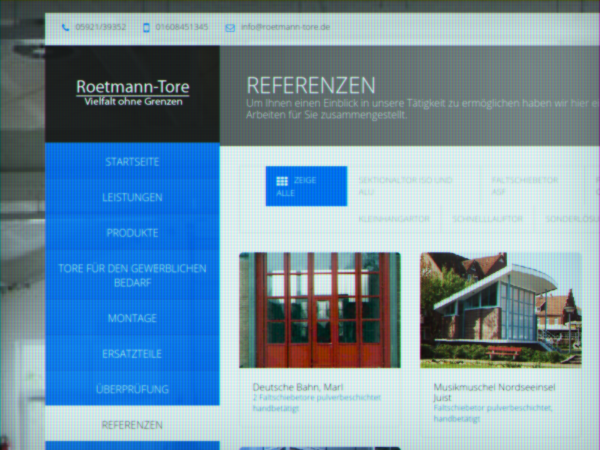Image resolution: width=600 pixels, height=450 pixels.
Task: Open the Leistungen menu item
Action: coord(132,197)
